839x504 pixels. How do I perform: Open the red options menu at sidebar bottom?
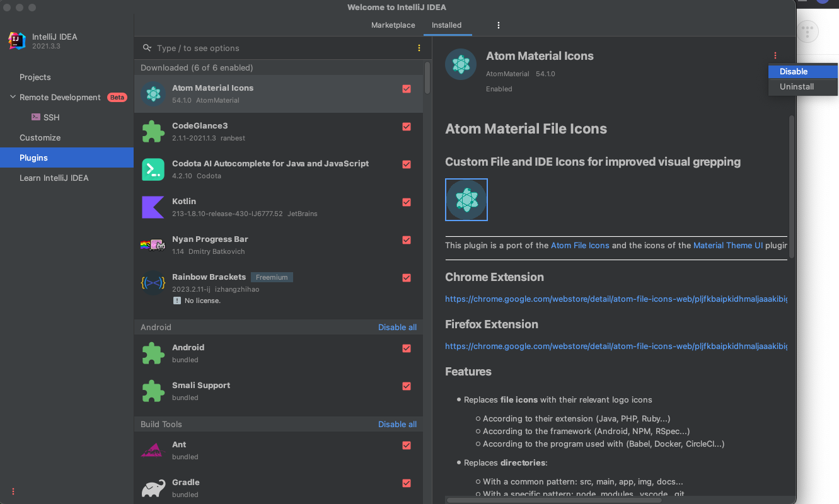point(13,491)
